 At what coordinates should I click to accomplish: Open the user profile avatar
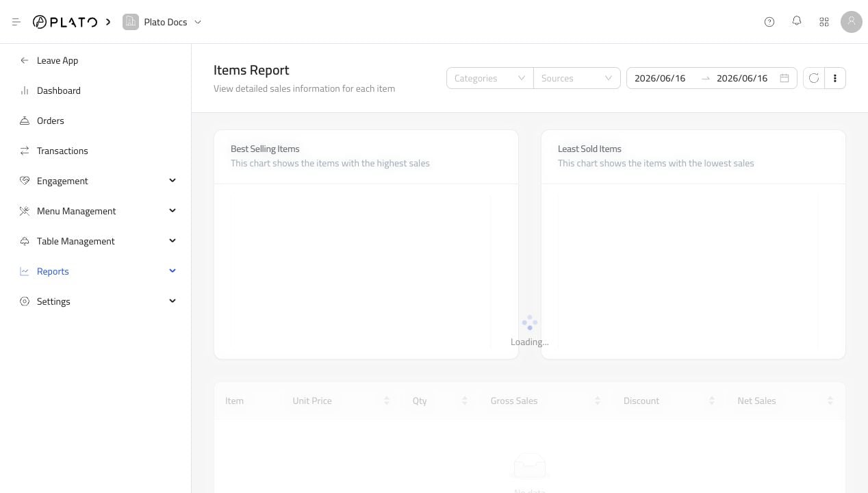coord(852,22)
